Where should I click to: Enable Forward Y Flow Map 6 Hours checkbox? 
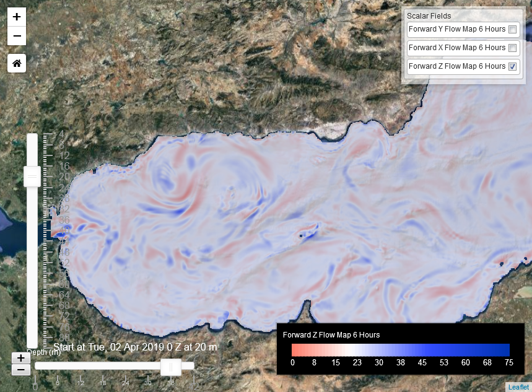pos(513,29)
